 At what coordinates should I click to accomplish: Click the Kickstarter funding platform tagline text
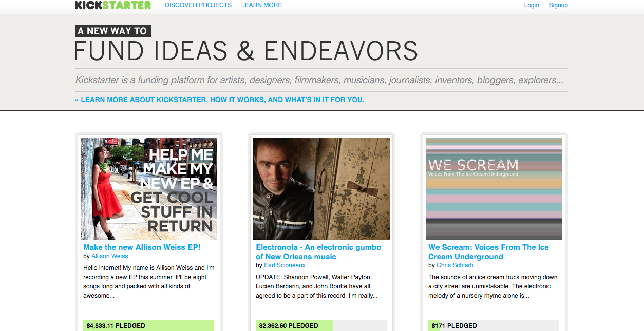(x=319, y=80)
